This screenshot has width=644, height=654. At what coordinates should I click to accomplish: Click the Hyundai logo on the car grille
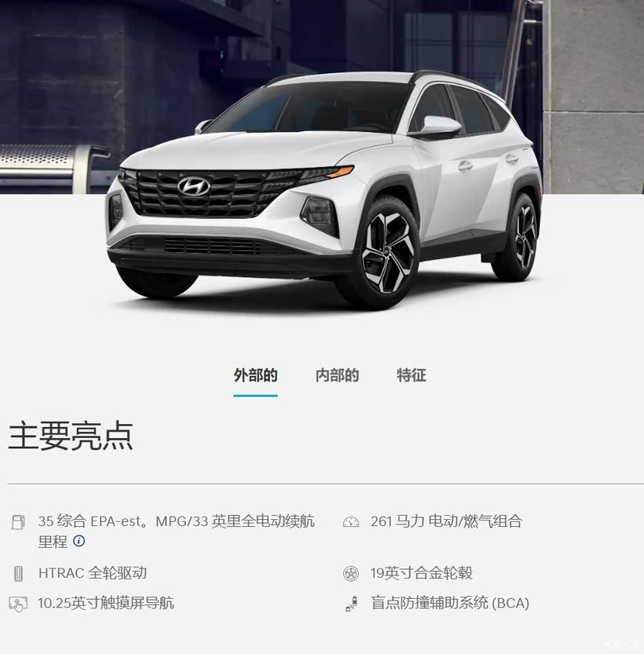click(x=193, y=186)
